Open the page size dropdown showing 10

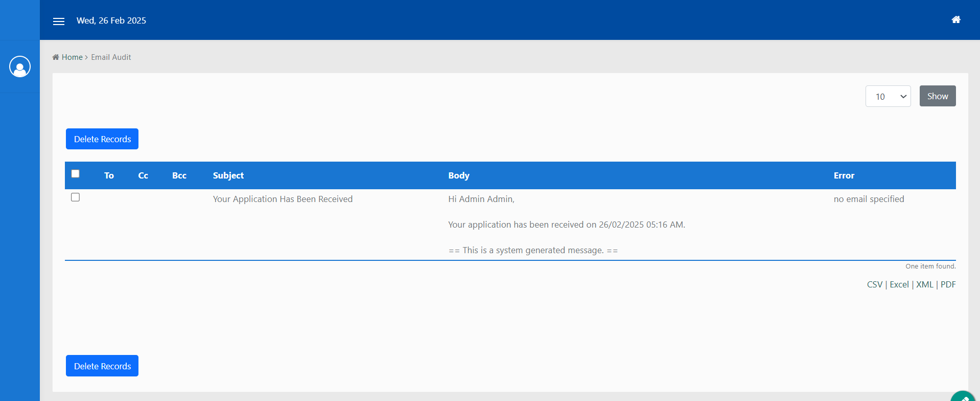(x=888, y=96)
